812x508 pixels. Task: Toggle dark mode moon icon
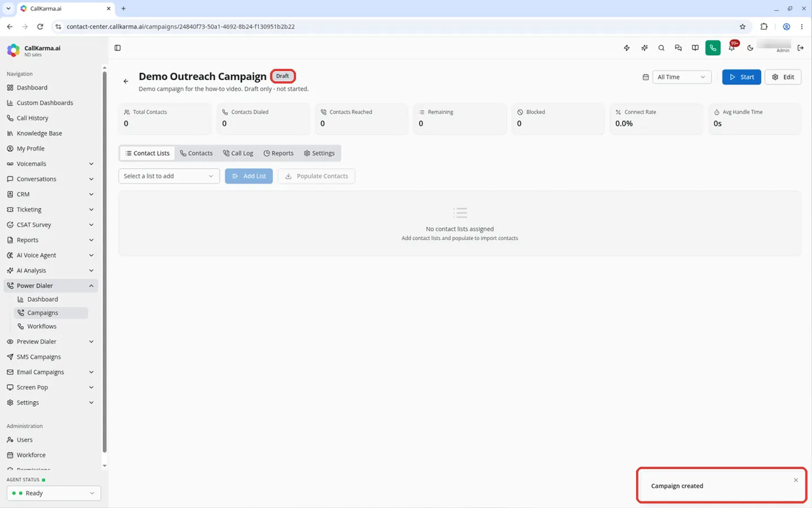750,48
